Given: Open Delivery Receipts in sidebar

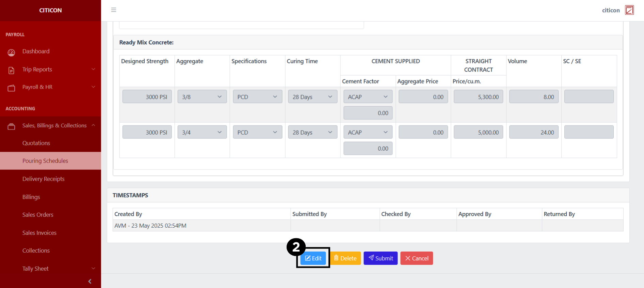Looking at the screenshot, I should (43, 179).
